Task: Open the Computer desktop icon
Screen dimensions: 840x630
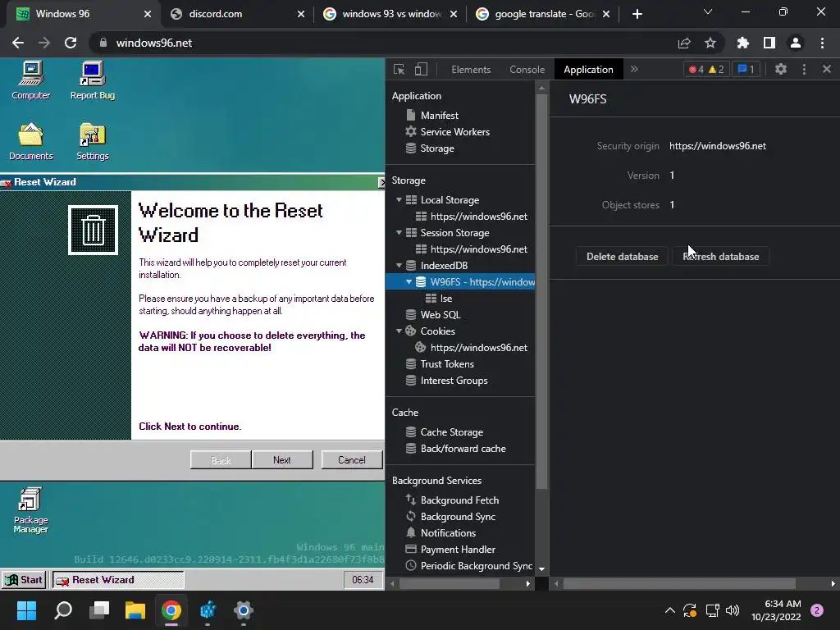Action: tap(31, 80)
